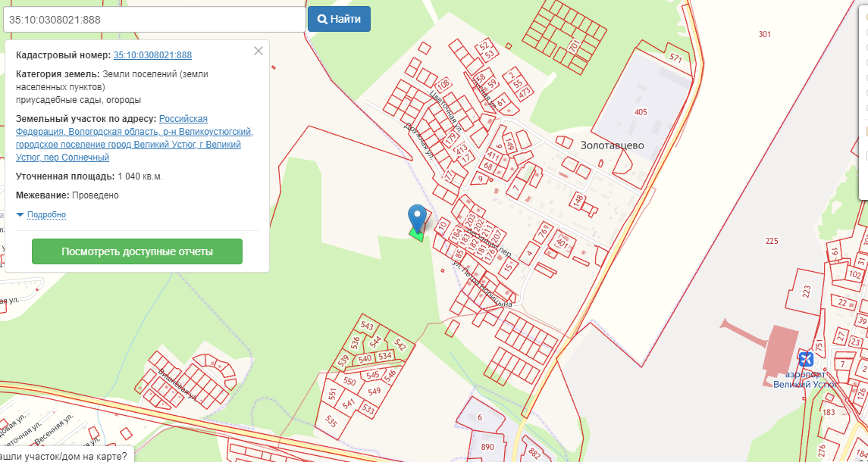
Task: Select parcel 549 on the map
Action: (374, 392)
